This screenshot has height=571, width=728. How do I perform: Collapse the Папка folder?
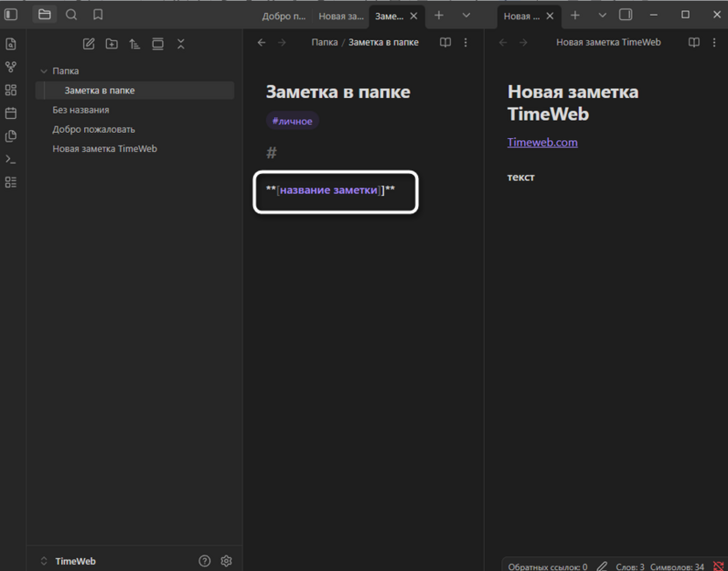tap(44, 71)
